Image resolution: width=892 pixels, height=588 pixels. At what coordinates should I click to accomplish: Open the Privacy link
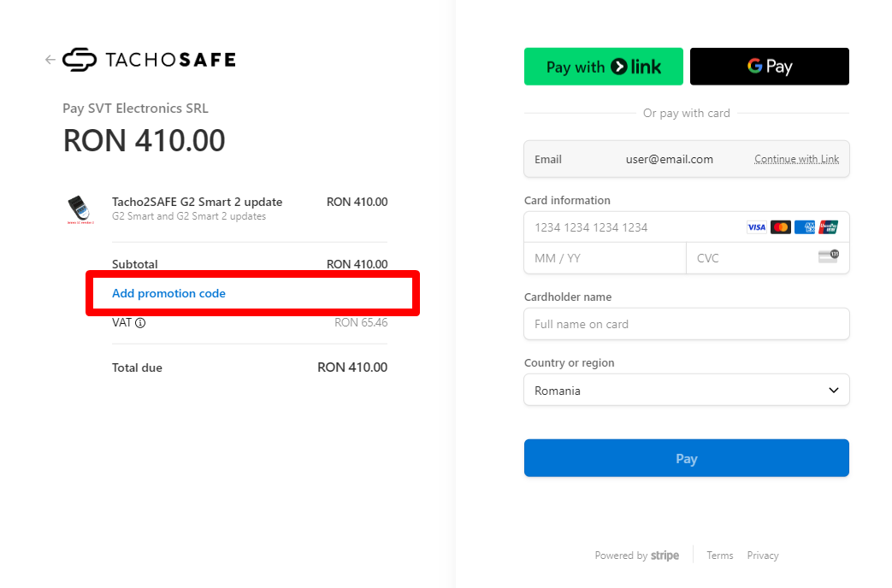pos(762,556)
